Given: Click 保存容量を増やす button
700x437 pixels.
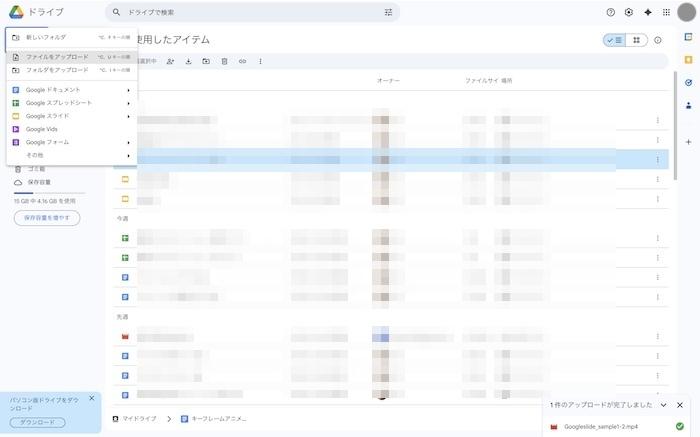Looking at the screenshot, I should click(x=47, y=218).
